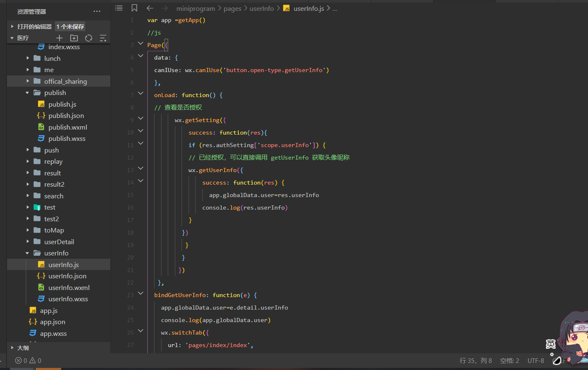
Task: Place cursor on line number 15
Action: 130,195
